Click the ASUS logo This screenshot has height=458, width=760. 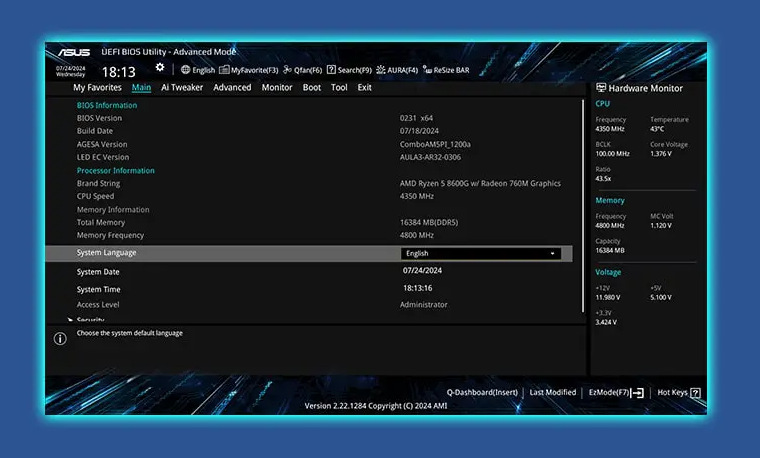coord(74,52)
